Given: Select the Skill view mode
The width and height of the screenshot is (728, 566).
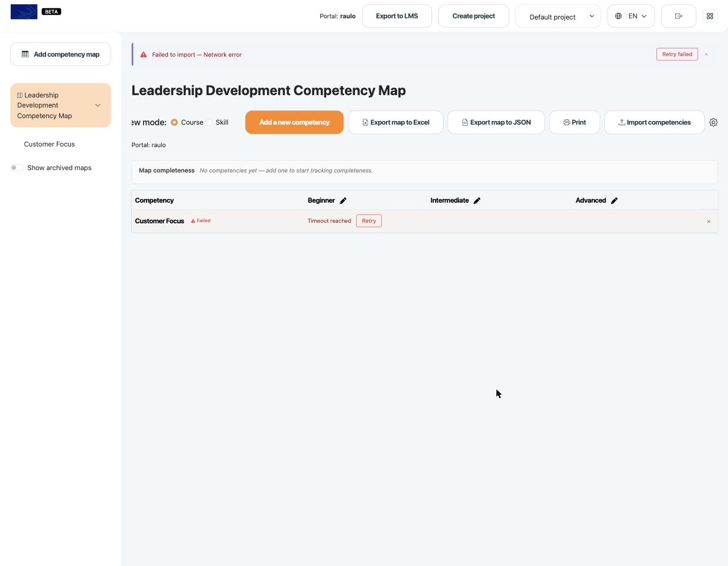Looking at the screenshot, I should pyautogui.click(x=209, y=122).
